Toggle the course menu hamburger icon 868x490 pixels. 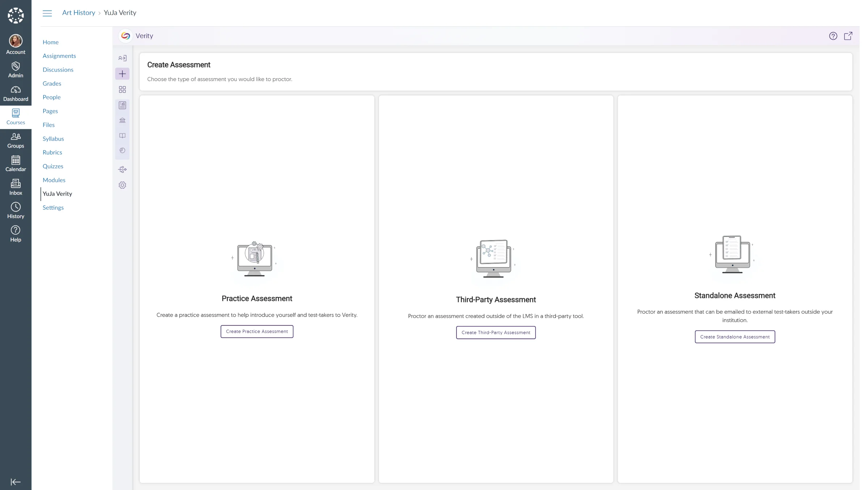pyautogui.click(x=47, y=13)
